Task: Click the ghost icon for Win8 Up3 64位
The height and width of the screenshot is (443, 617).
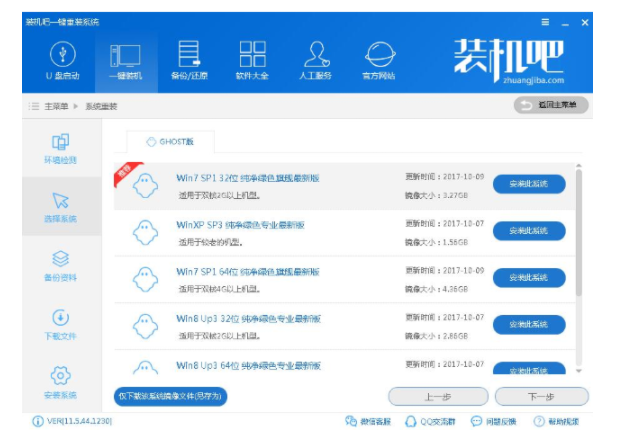Action: 145,368
